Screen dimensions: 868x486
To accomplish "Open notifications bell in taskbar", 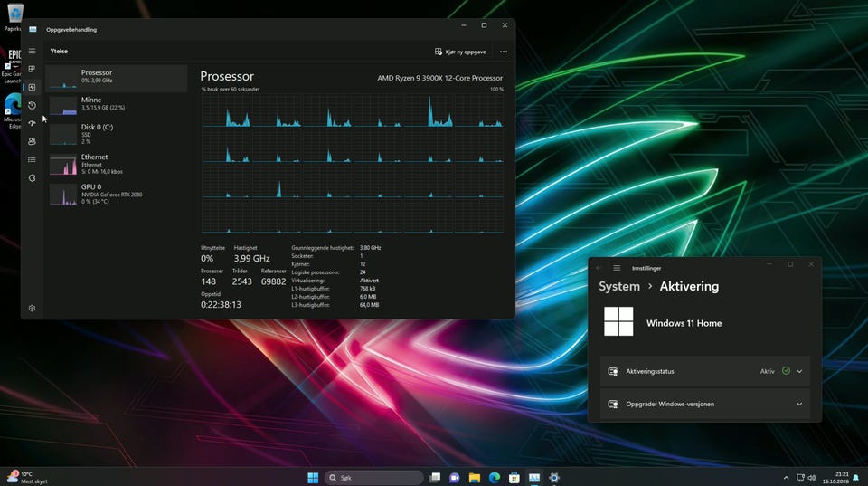I will 856,478.
